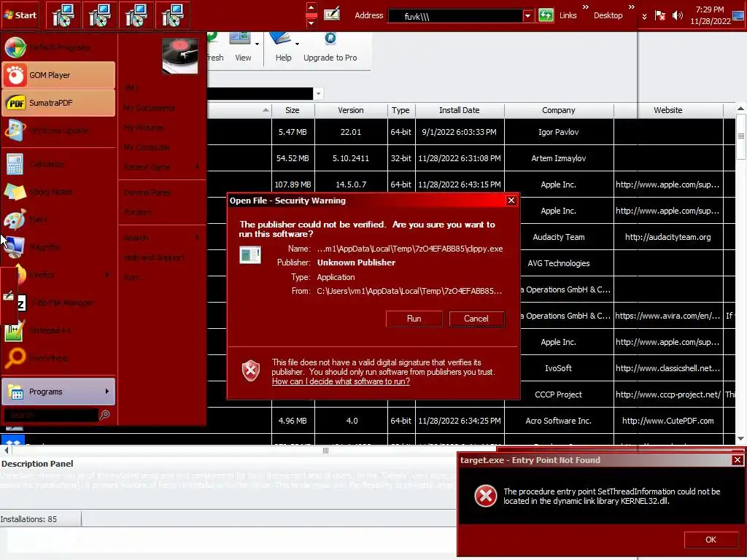This screenshot has height=560, width=747.
Task: Click the View toolbar button
Action: click(x=243, y=47)
